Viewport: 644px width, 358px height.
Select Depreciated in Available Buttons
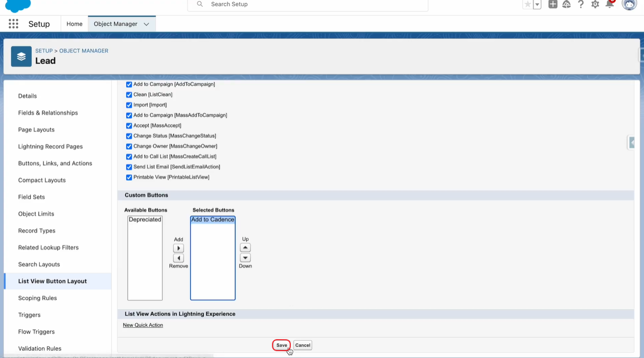(145, 220)
